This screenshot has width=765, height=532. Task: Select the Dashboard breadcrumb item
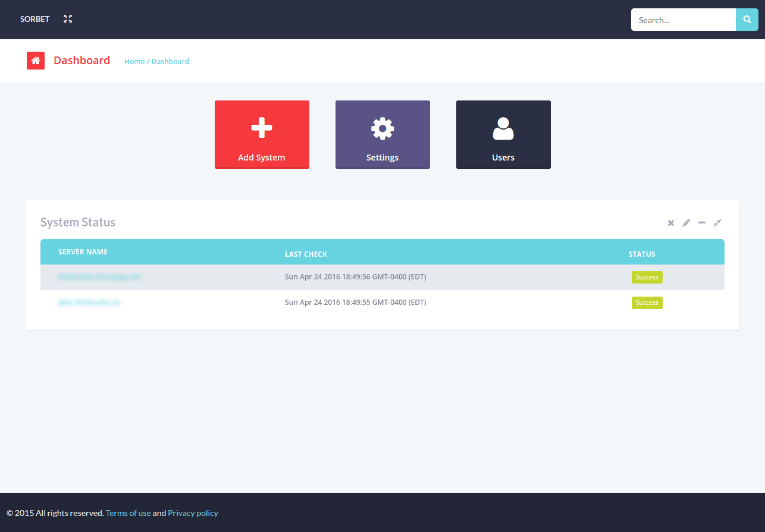(170, 61)
